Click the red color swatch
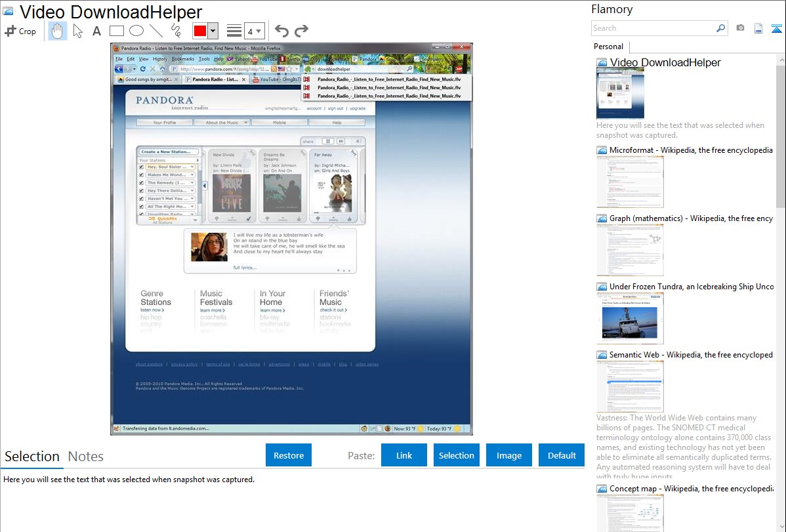This screenshot has width=786, height=532. pyautogui.click(x=200, y=31)
